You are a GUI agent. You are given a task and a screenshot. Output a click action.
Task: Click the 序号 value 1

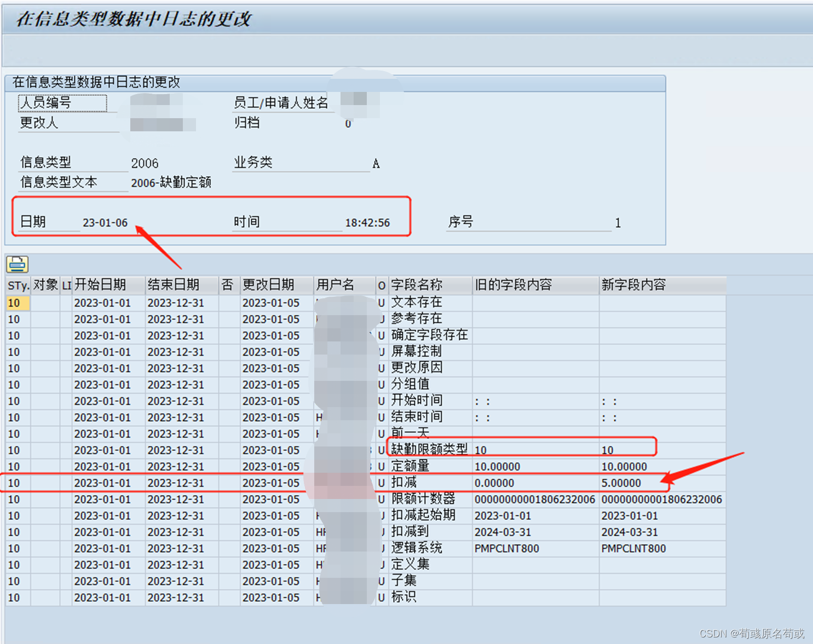click(618, 223)
